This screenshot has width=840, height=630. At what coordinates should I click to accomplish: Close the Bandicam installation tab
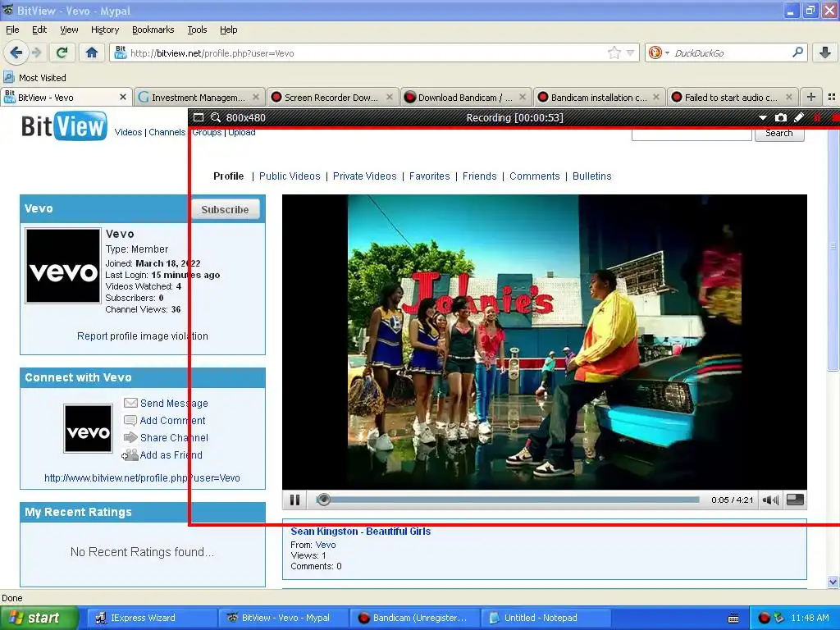click(656, 97)
